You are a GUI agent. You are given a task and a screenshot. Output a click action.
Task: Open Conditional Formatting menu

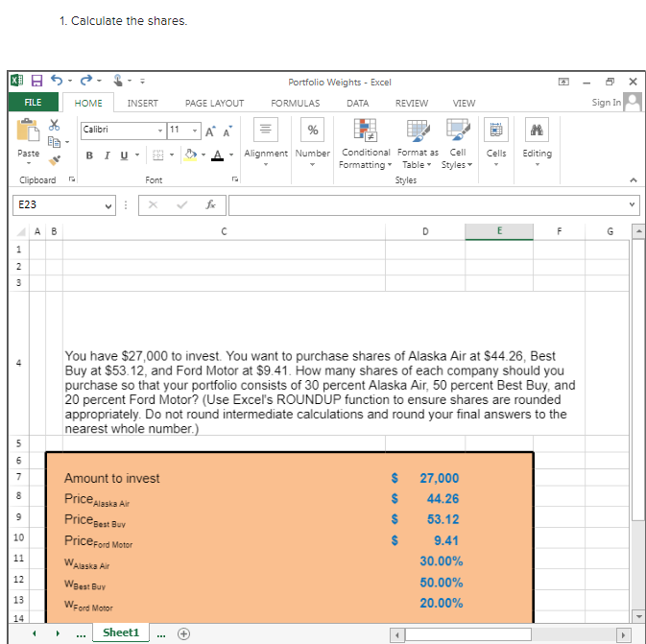365,144
